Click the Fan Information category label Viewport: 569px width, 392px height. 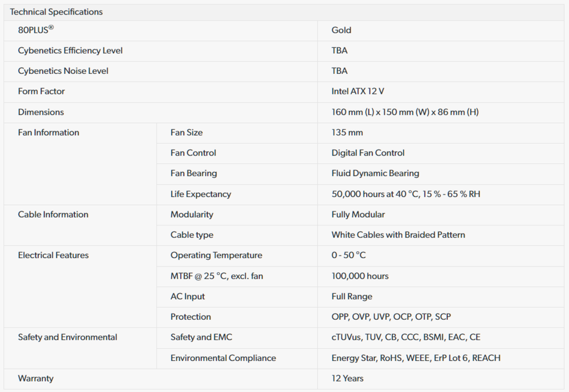[48, 132]
